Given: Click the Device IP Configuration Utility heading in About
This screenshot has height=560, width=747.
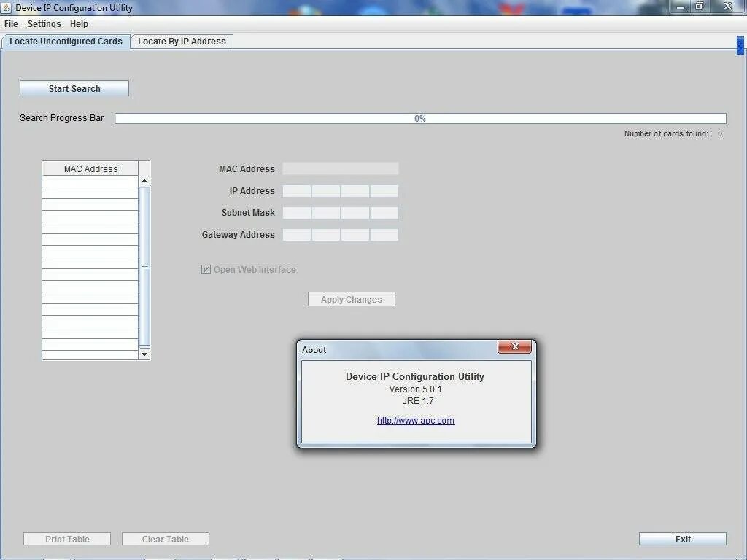Looking at the screenshot, I should tap(415, 376).
